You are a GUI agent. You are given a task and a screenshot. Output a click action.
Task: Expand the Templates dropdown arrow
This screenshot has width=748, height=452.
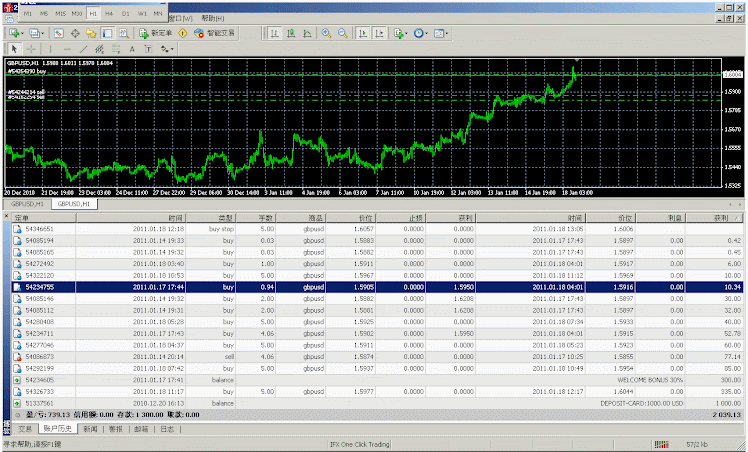tap(447, 33)
